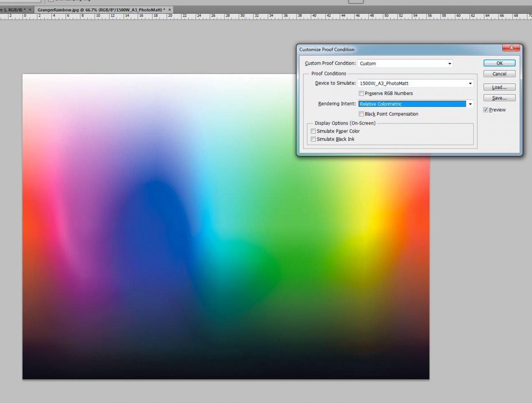The height and width of the screenshot is (403, 532).
Task: Close the partially visible left document tab
Action: click(x=29, y=9)
